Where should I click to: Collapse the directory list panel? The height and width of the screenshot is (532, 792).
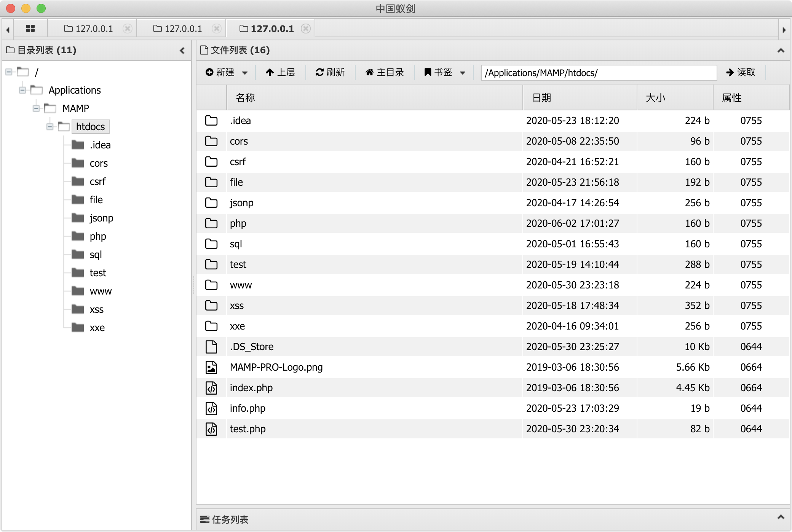(182, 50)
